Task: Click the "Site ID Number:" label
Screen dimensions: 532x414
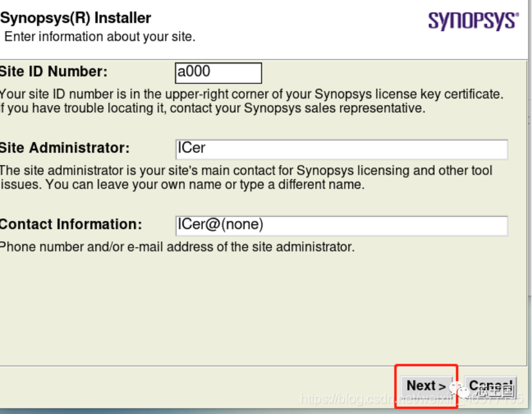Action: pyautogui.click(x=54, y=72)
